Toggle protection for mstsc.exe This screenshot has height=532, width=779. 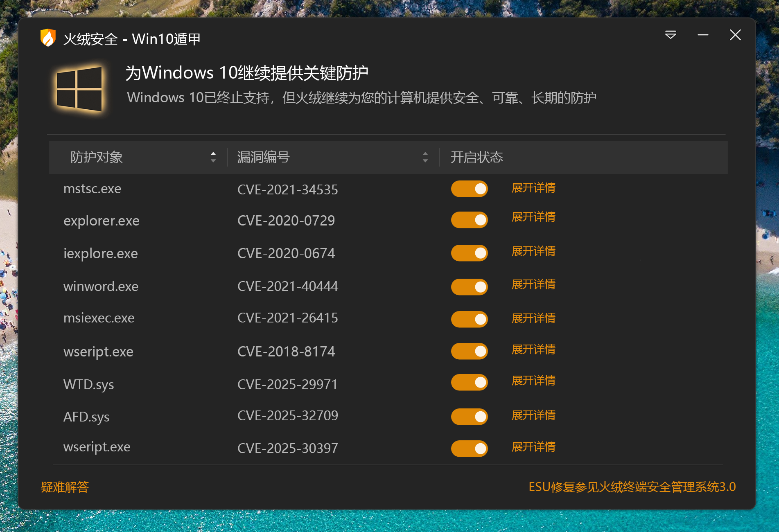pos(470,189)
